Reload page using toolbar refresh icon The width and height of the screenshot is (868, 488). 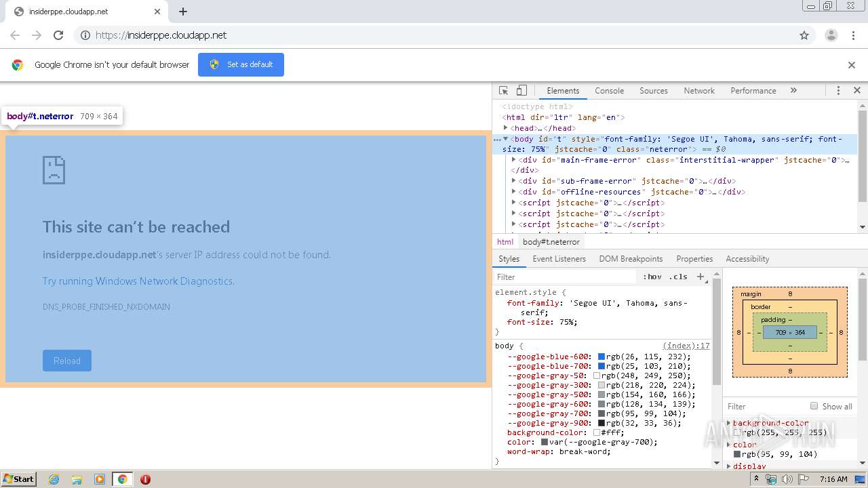click(58, 35)
